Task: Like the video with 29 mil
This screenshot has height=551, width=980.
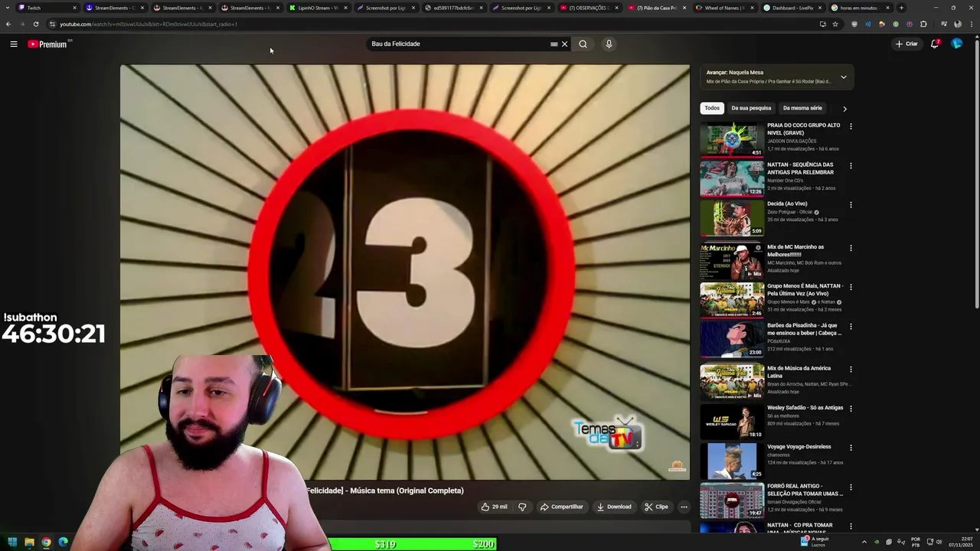Action: (494, 507)
